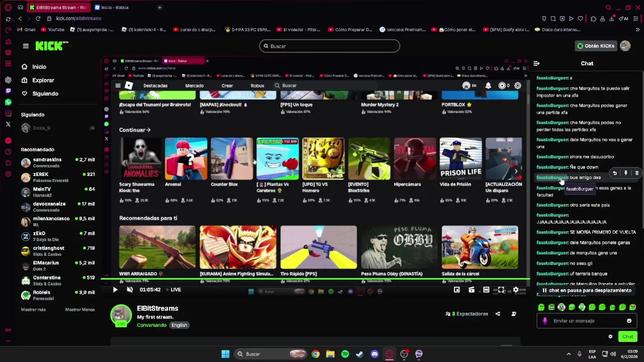Click the Windows Start button

(x=225, y=354)
